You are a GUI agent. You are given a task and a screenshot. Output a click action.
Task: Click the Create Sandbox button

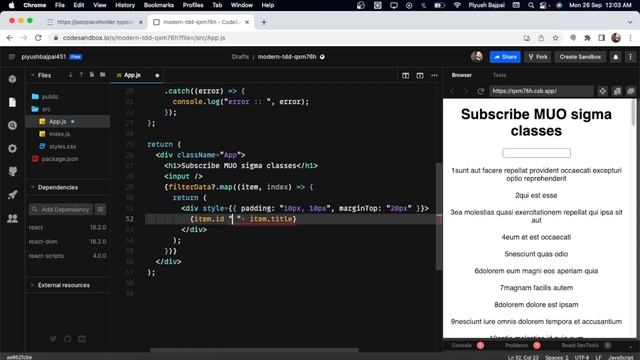click(580, 57)
